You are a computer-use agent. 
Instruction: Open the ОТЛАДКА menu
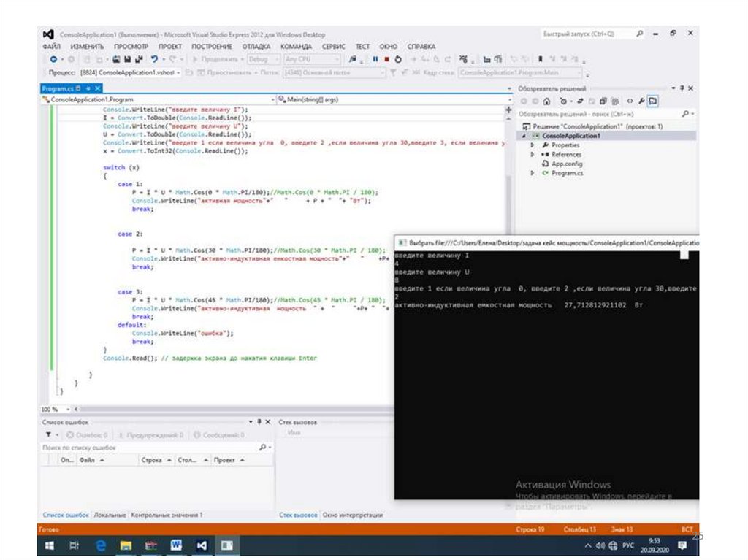pyautogui.click(x=256, y=46)
